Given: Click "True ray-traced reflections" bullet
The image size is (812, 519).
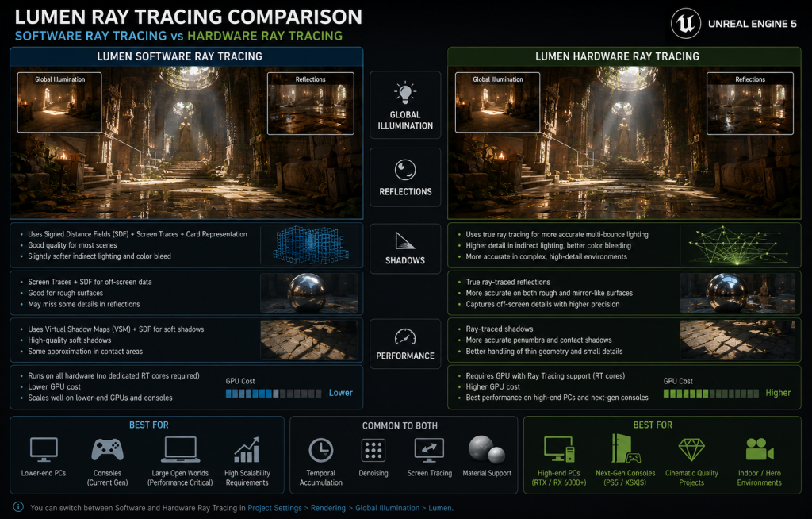Looking at the screenshot, I should [508, 282].
